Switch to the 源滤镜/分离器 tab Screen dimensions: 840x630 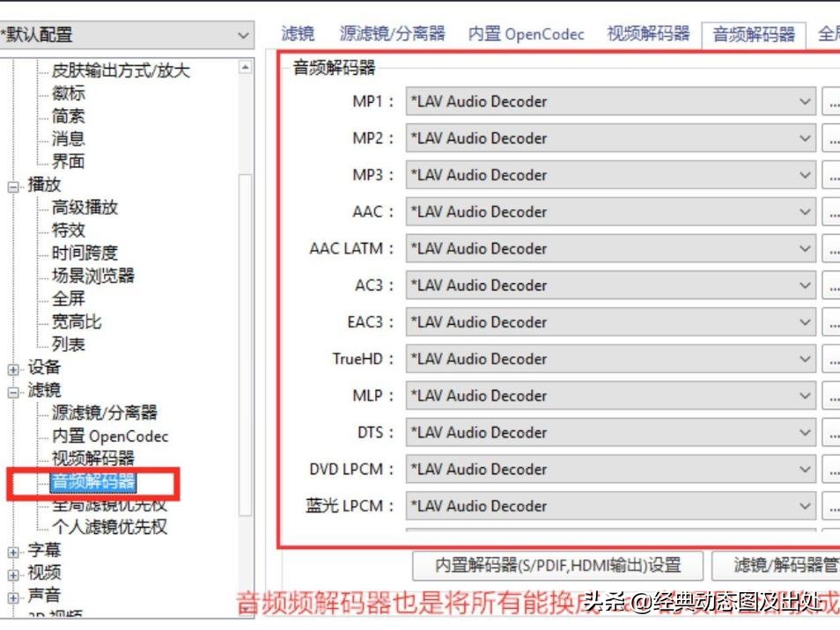(392, 34)
